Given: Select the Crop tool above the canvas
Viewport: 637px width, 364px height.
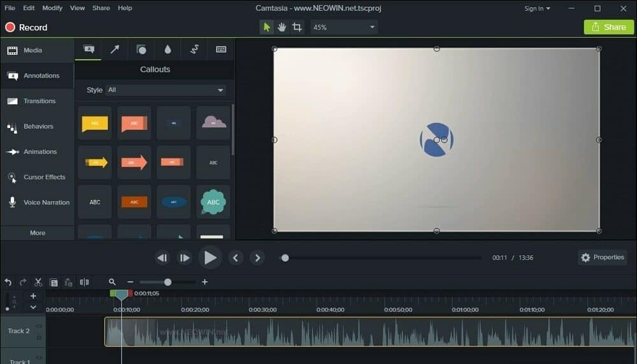Looking at the screenshot, I should point(297,27).
